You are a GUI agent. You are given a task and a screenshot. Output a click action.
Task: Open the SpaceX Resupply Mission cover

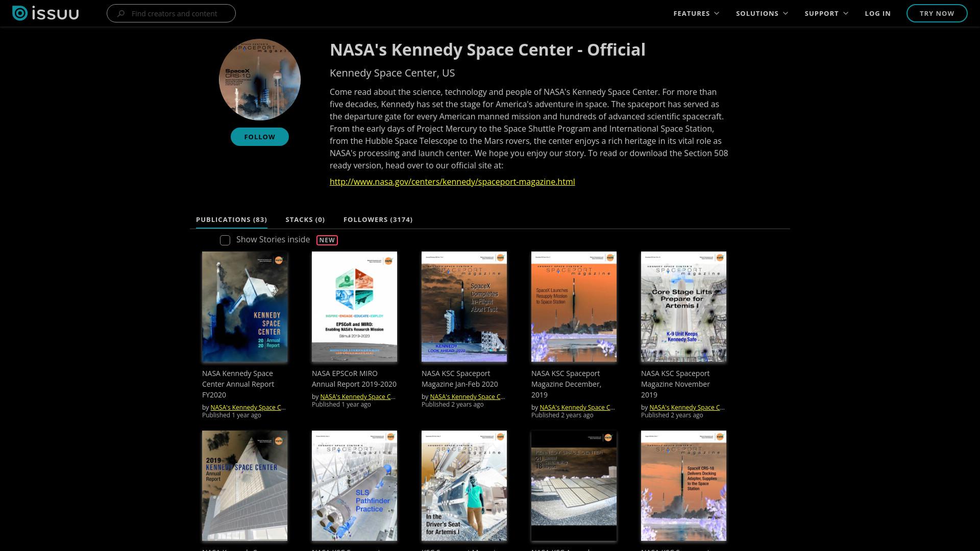coord(574,307)
